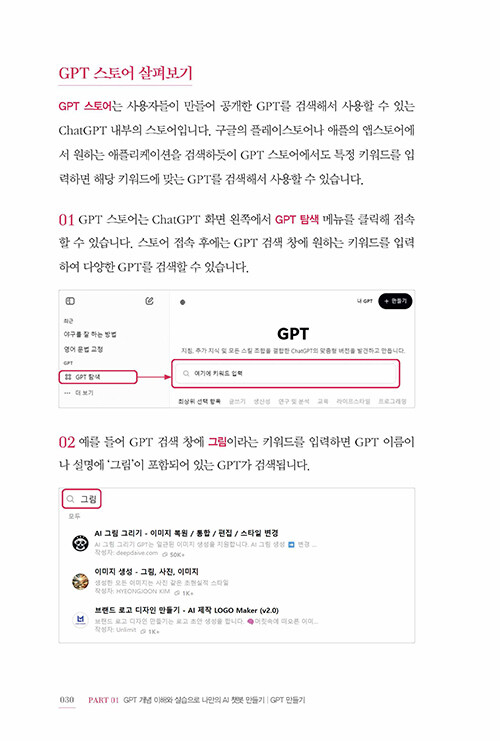Open the 최상위 선택 항목 tab

coord(199,401)
